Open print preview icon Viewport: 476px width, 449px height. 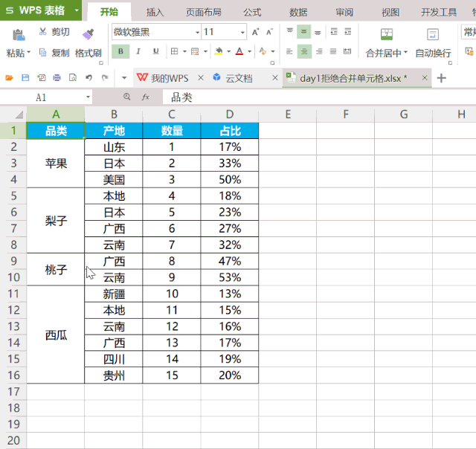coord(73,78)
